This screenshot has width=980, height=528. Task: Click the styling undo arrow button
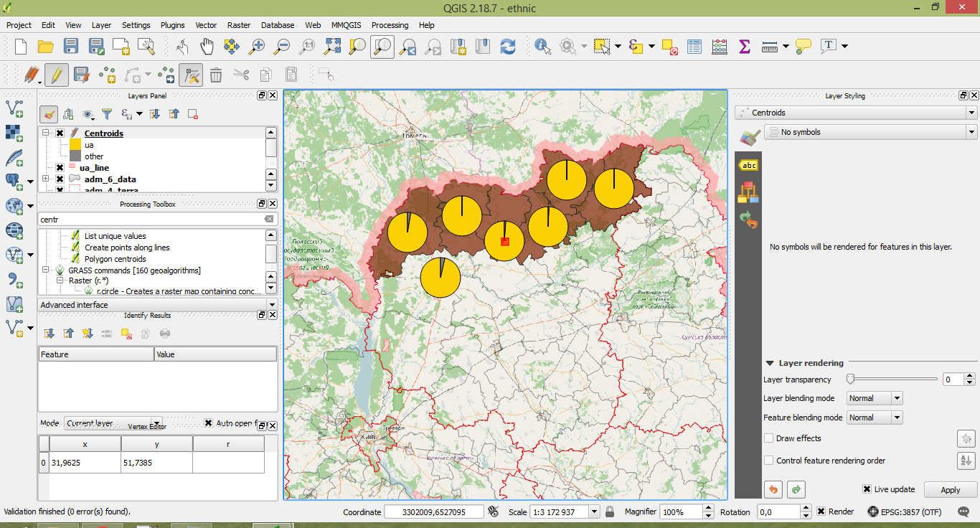click(773, 489)
